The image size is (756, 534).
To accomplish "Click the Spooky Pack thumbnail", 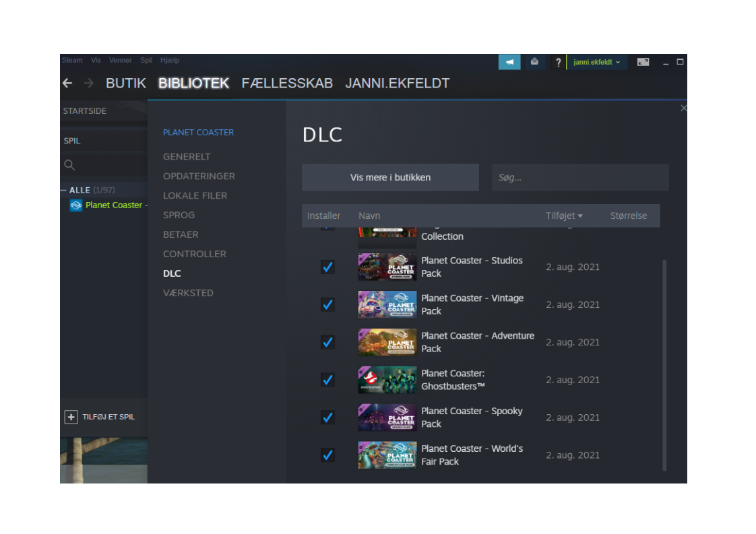I will click(x=387, y=418).
